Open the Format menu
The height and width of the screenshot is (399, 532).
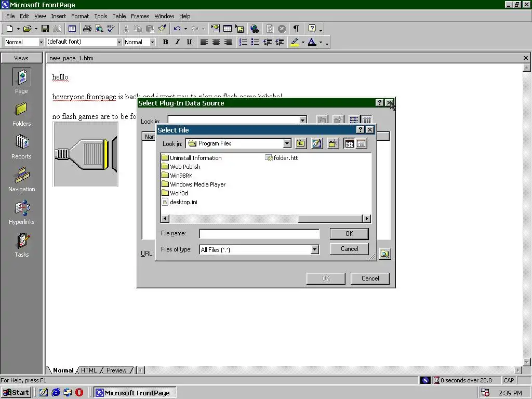pyautogui.click(x=79, y=16)
